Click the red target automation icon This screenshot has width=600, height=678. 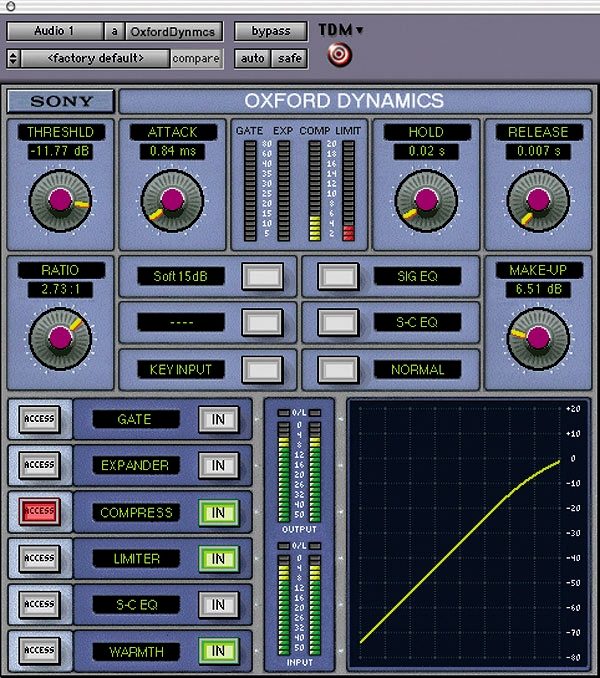tap(339, 55)
